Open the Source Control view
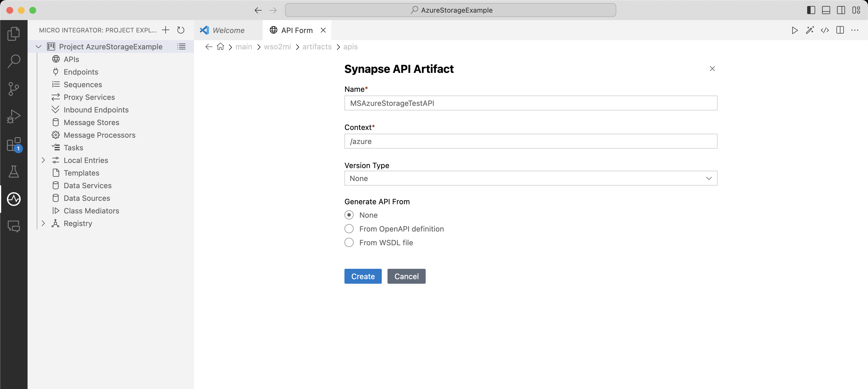The height and width of the screenshot is (389, 868). [x=13, y=89]
